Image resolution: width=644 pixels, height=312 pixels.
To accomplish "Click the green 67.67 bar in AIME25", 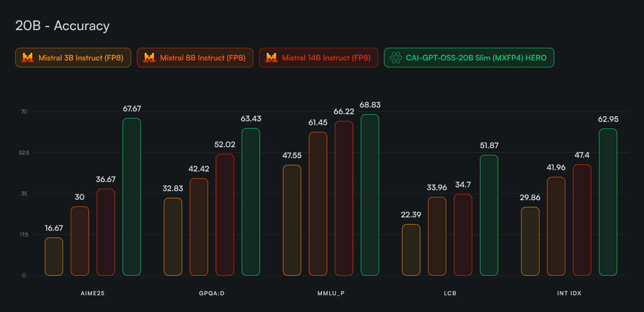I will pyautogui.click(x=132, y=197).
